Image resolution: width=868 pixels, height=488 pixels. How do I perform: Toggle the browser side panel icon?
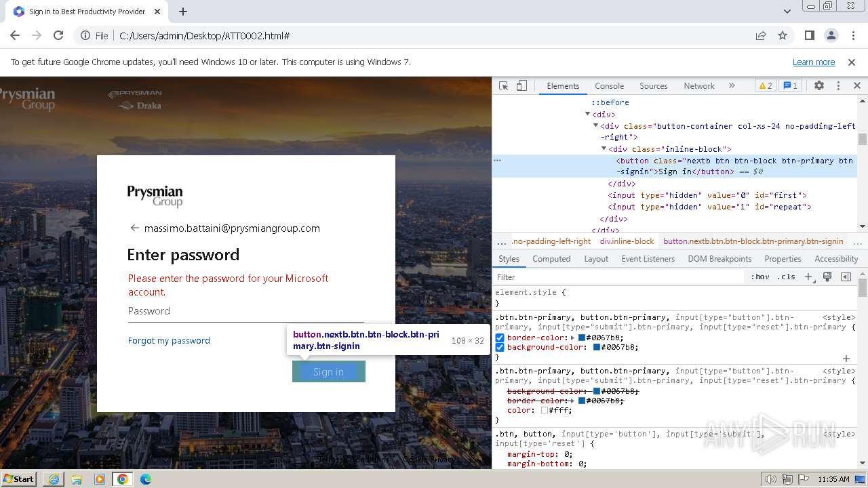[809, 35]
